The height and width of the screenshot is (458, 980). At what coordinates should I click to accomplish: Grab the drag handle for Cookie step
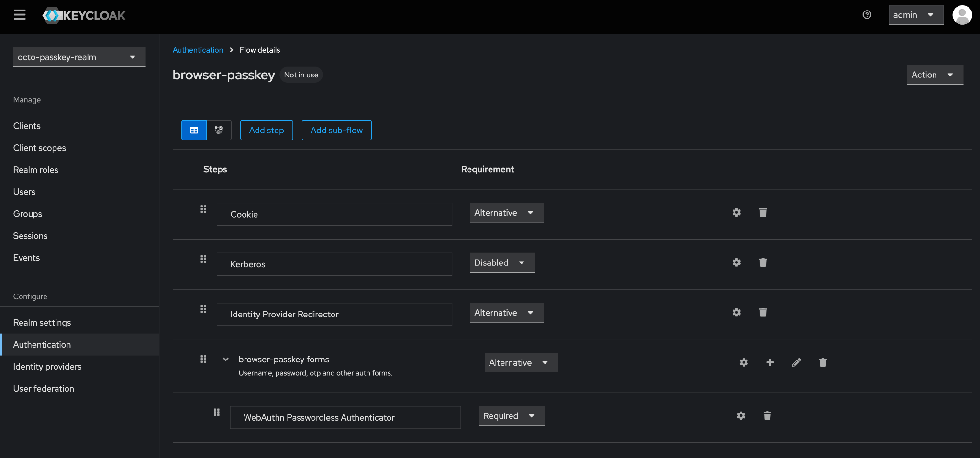[203, 209]
